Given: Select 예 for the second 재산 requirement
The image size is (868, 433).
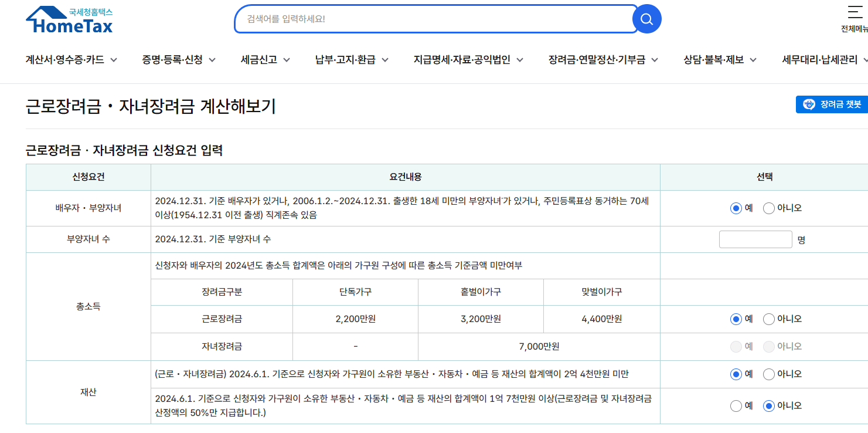Looking at the screenshot, I should (x=736, y=405).
